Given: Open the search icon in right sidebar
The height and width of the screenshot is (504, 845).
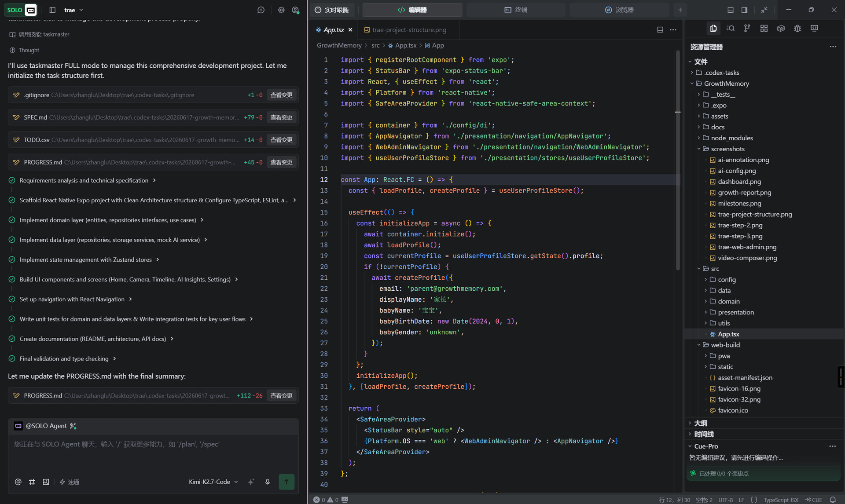Looking at the screenshot, I should 730,28.
